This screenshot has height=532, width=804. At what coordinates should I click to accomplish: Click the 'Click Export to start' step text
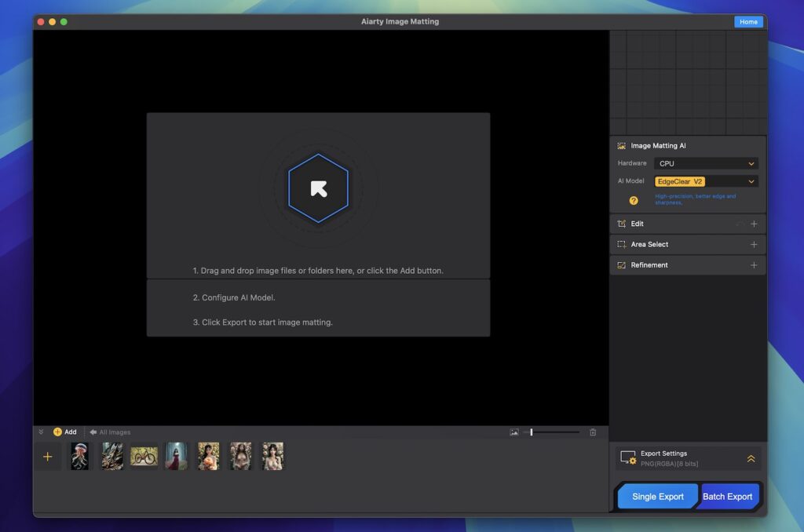tap(262, 322)
